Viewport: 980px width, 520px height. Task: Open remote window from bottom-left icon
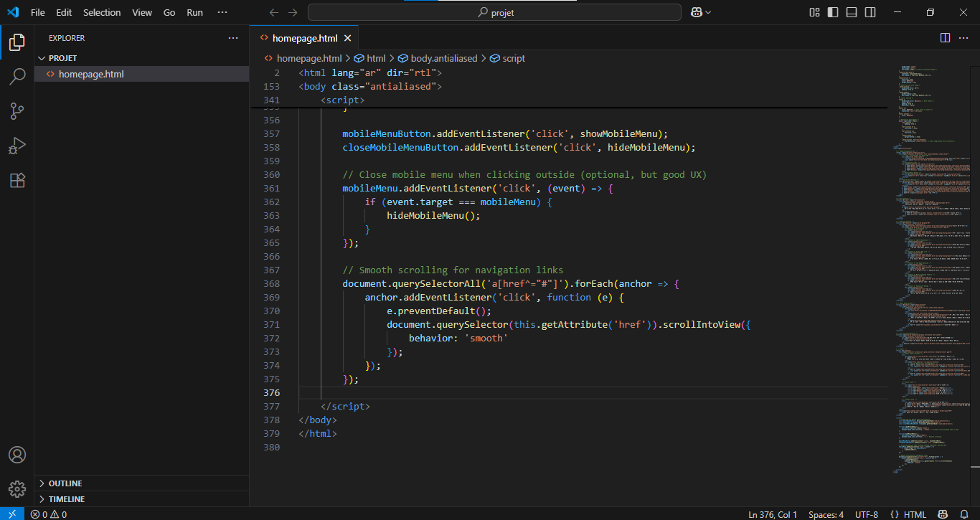(12, 514)
